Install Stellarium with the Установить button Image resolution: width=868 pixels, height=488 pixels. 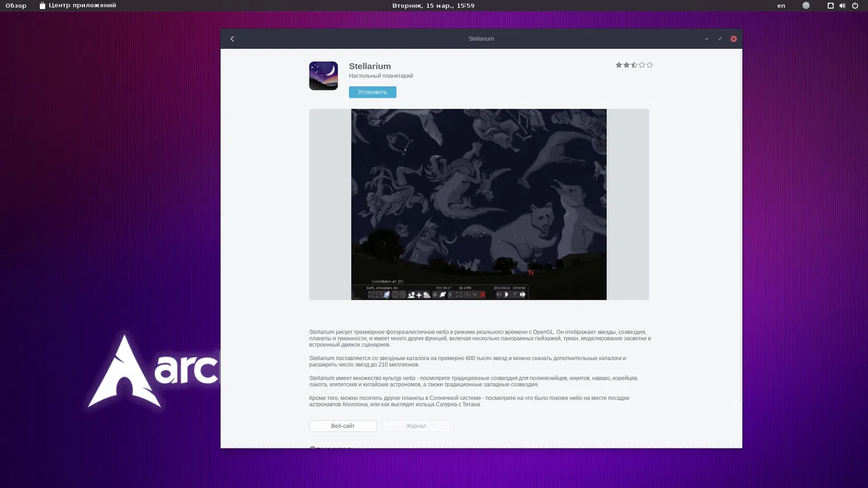(373, 92)
